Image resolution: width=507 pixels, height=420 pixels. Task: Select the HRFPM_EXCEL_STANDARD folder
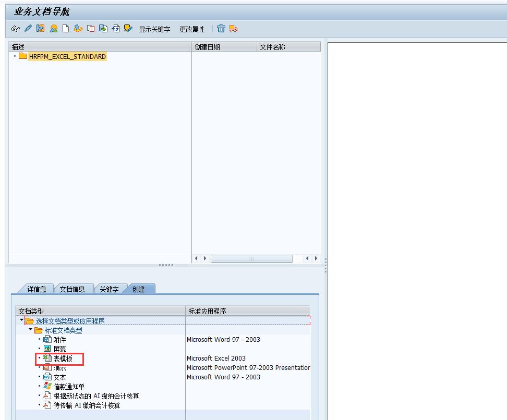pyautogui.click(x=67, y=56)
